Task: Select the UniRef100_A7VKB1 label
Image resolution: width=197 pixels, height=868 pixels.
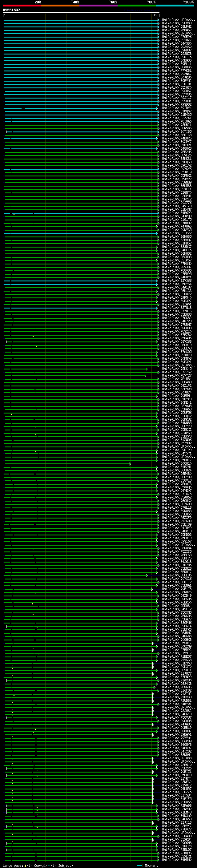Action: tap(177, 71)
